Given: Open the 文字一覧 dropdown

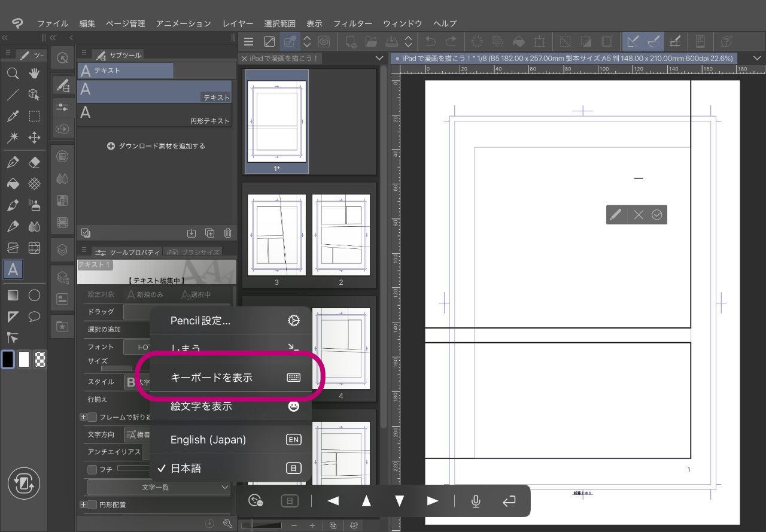Looking at the screenshot, I should pos(159,488).
